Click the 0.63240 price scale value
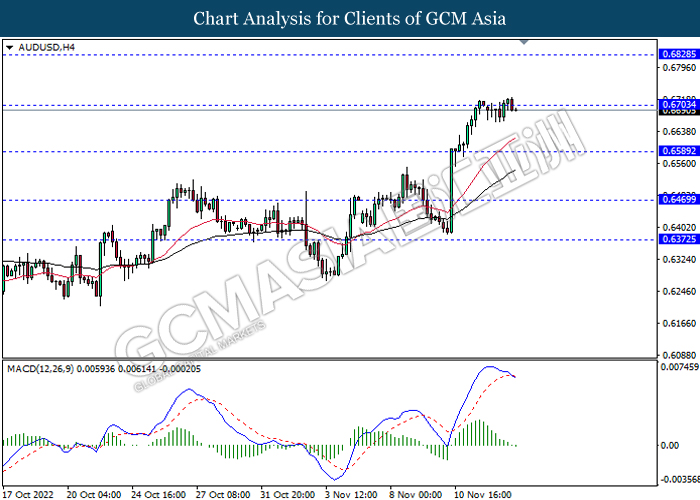The image size is (700, 500). click(679, 260)
